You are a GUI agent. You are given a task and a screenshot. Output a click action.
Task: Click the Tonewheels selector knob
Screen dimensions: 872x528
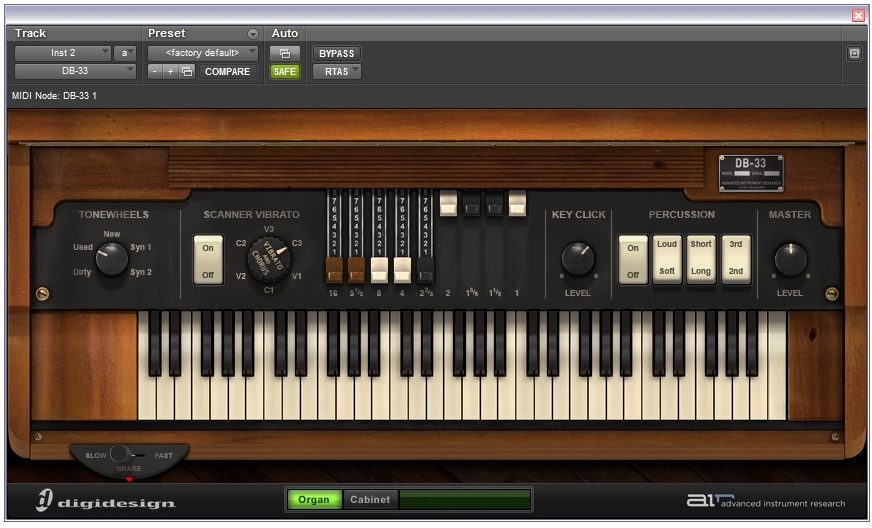[x=112, y=259]
